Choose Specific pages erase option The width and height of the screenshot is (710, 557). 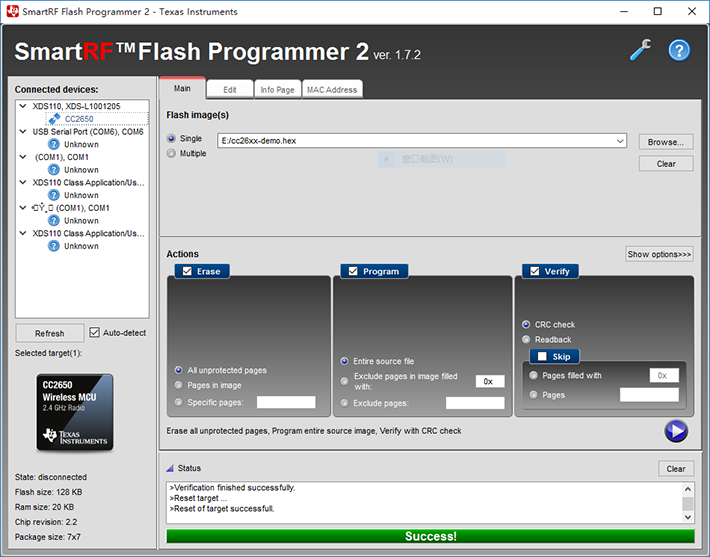coord(178,402)
